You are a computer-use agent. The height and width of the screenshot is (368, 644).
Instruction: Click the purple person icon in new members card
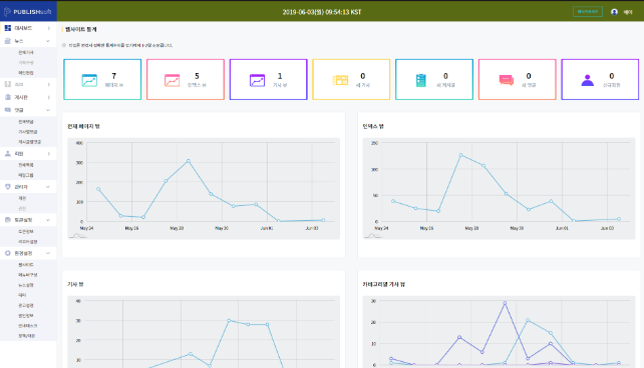click(587, 80)
